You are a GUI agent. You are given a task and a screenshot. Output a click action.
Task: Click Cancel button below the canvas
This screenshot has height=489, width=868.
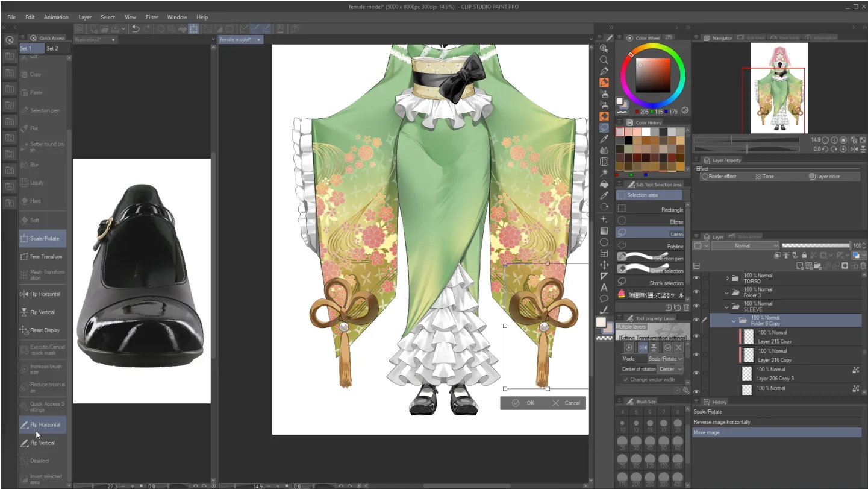pos(565,403)
